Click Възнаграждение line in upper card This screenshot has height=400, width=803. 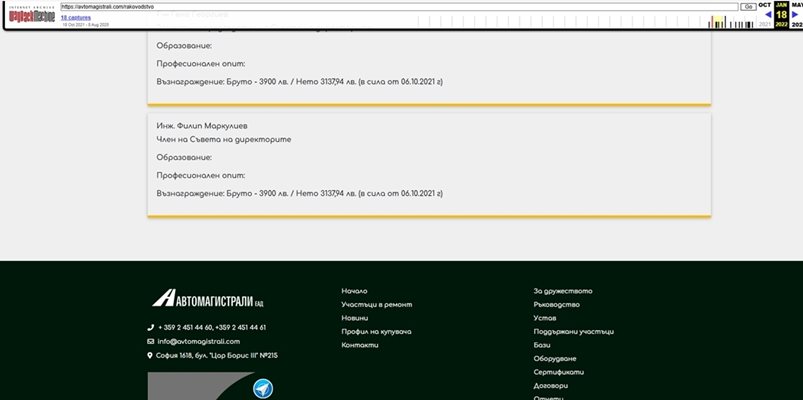pos(300,81)
